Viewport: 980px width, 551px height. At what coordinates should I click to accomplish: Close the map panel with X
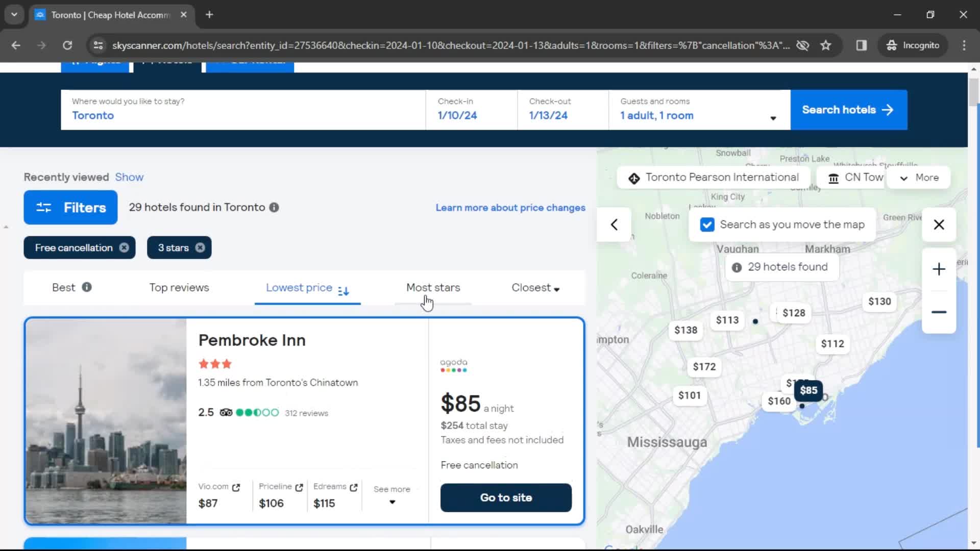click(x=939, y=224)
